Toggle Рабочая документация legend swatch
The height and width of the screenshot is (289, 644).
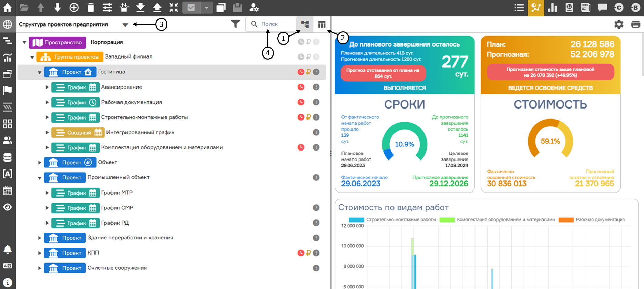[566, 220]
